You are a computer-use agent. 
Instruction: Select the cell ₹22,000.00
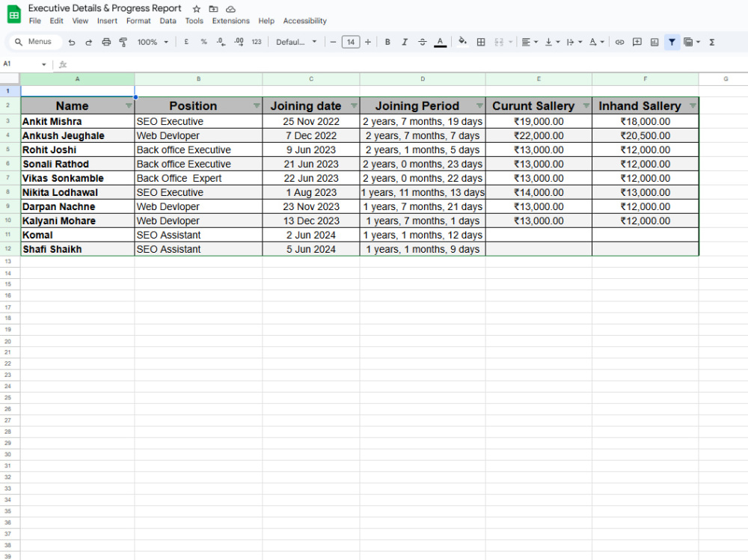[539, 135]
